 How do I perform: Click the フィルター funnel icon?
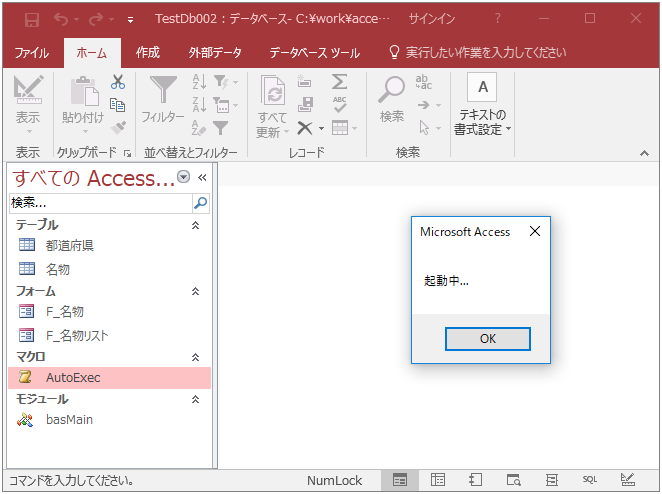point(163,90)
